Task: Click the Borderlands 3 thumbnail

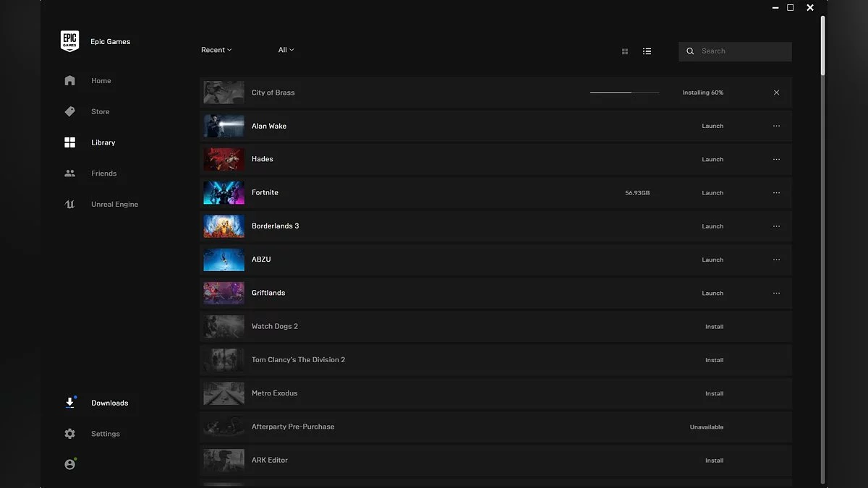Action: click(x=224, y=226)
